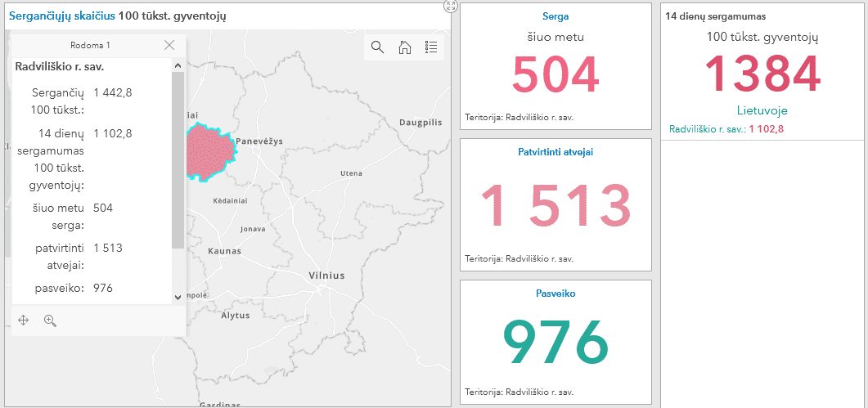868x408 pixels.
Task: Click Patvirtinti atvejai card heading
Action: point(555,152)
